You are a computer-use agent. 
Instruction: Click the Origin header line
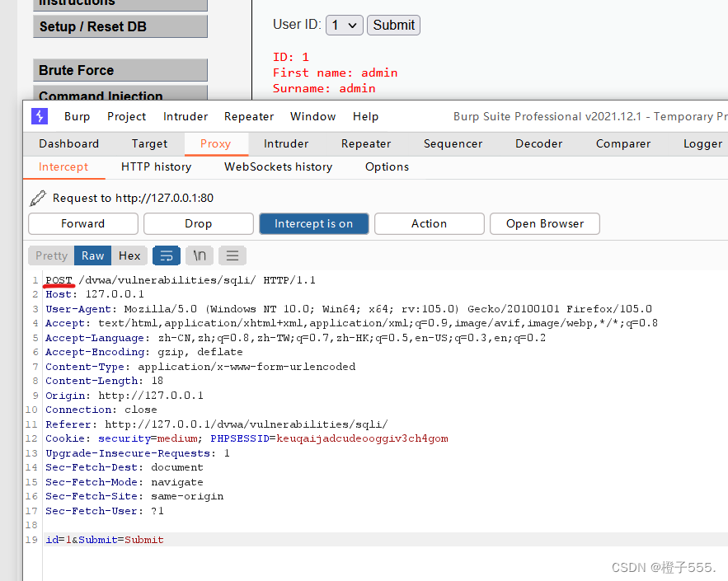coord(124,396)
